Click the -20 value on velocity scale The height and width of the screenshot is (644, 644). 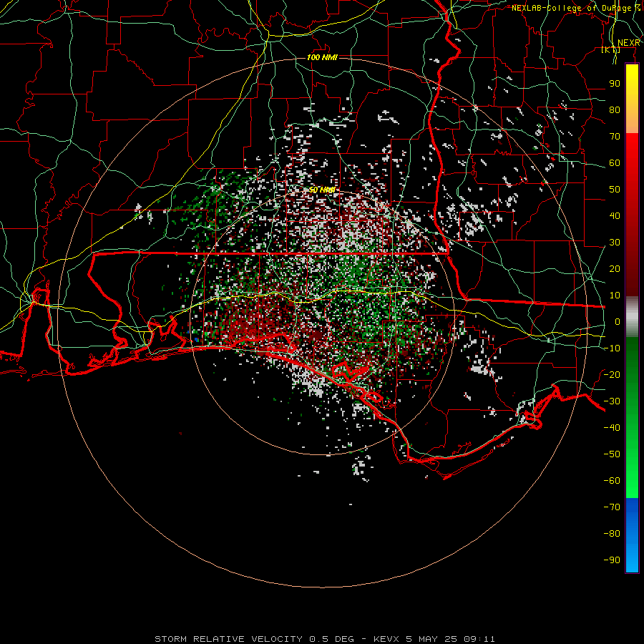612,375
